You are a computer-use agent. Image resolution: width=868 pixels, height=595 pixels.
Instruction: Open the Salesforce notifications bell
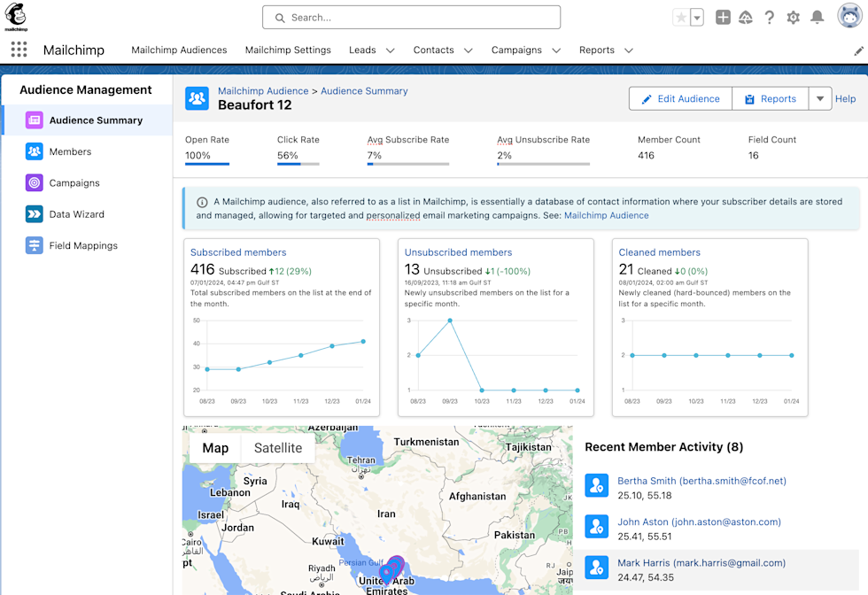coord(818,17)
